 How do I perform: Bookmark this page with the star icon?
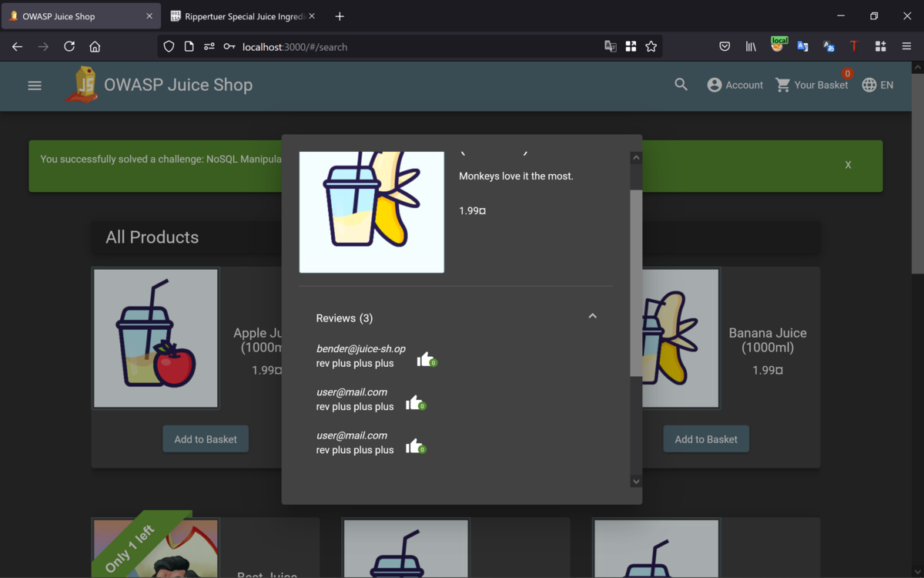(651, 46)
